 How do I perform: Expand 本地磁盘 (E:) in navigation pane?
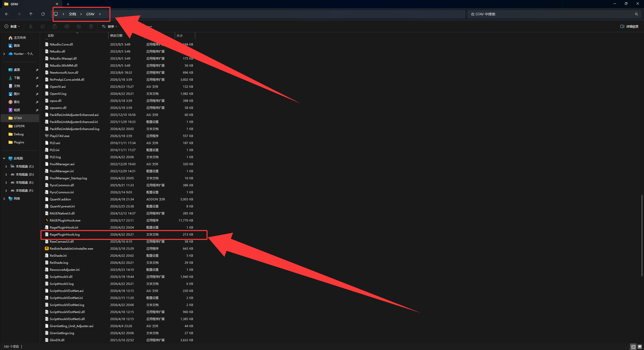coord(6,183)
